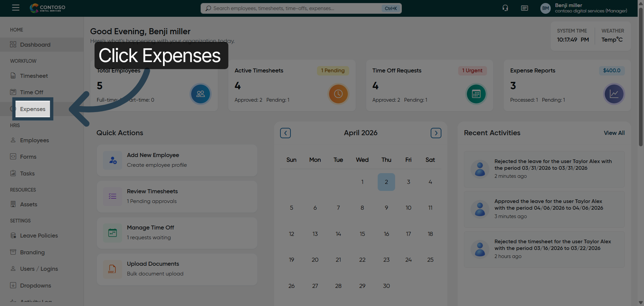
Task: Click the Total Employees people icon
Action: tap(200, 94)
